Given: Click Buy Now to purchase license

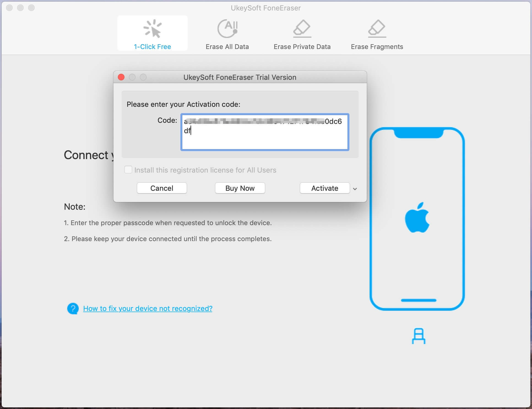Looking at the screenshot, I should [239, 188].
